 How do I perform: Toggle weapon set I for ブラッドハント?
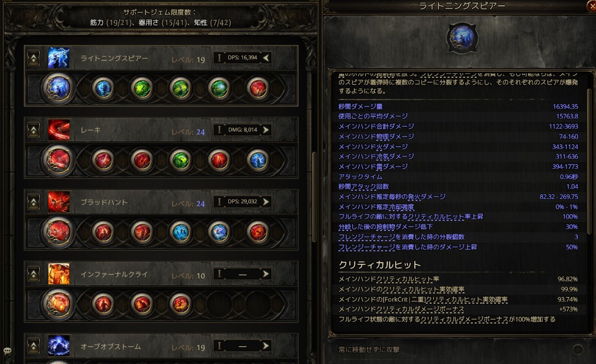point(219,202)
